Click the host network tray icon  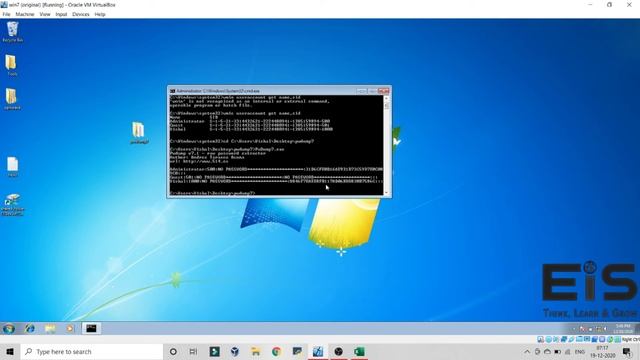567,351
